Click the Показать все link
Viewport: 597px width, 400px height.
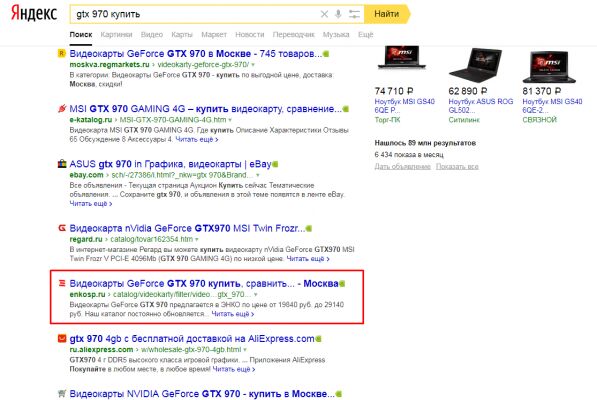pos(457,167)
